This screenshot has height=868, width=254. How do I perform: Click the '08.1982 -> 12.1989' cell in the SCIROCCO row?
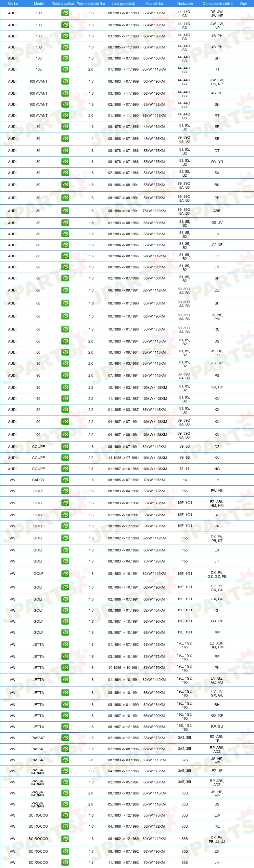[x=123, y=839]
